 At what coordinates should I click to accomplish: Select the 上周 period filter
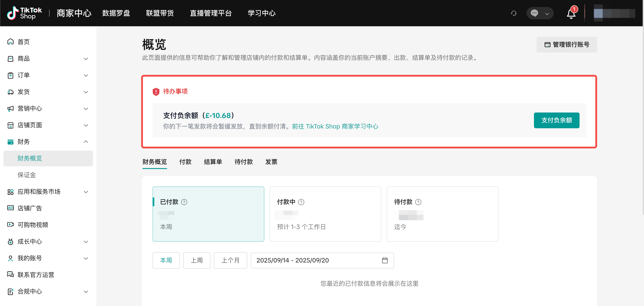197,260
